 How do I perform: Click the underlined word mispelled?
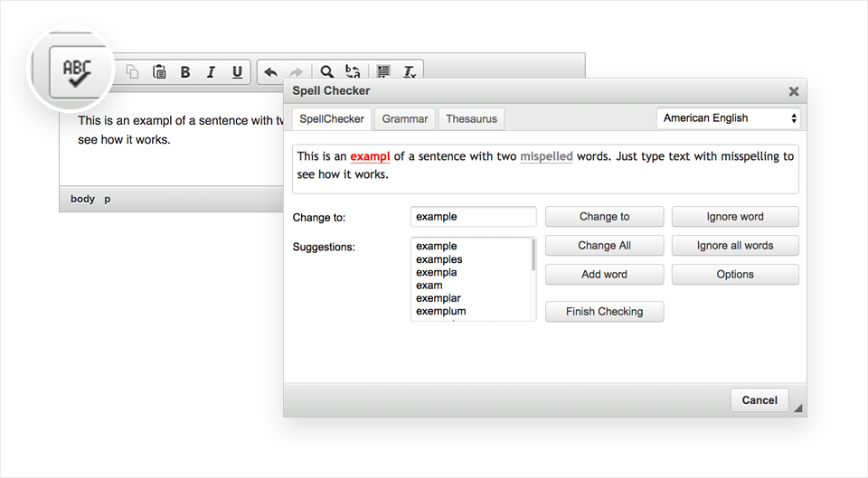[546, 156]
